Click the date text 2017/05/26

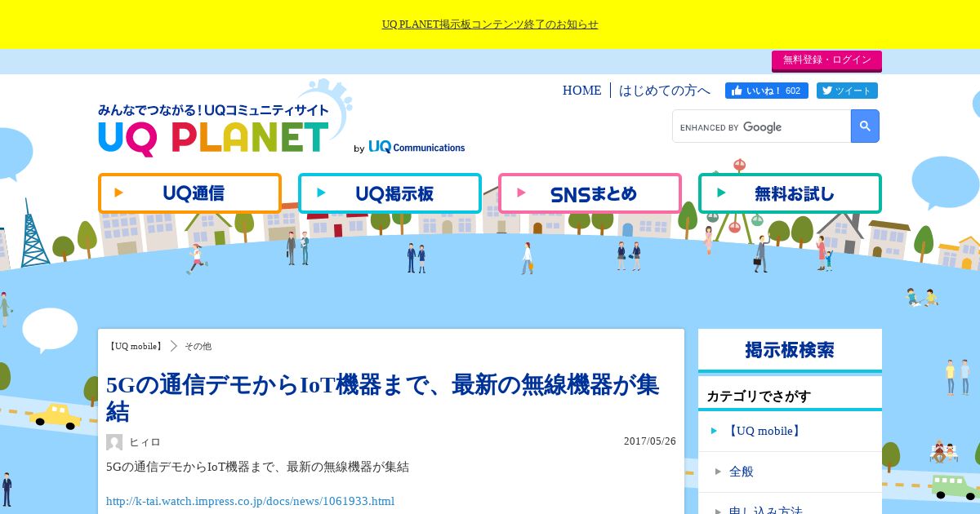(650, 441)
